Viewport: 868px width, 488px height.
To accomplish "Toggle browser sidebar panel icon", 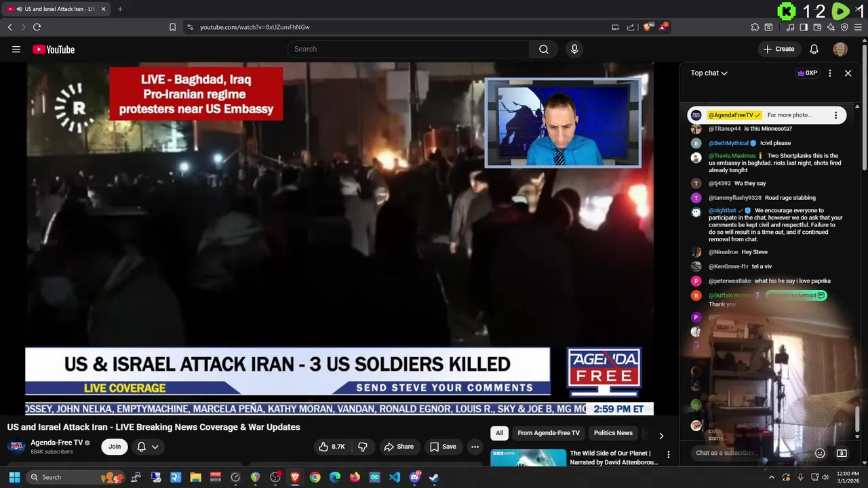I will (804, 27).
